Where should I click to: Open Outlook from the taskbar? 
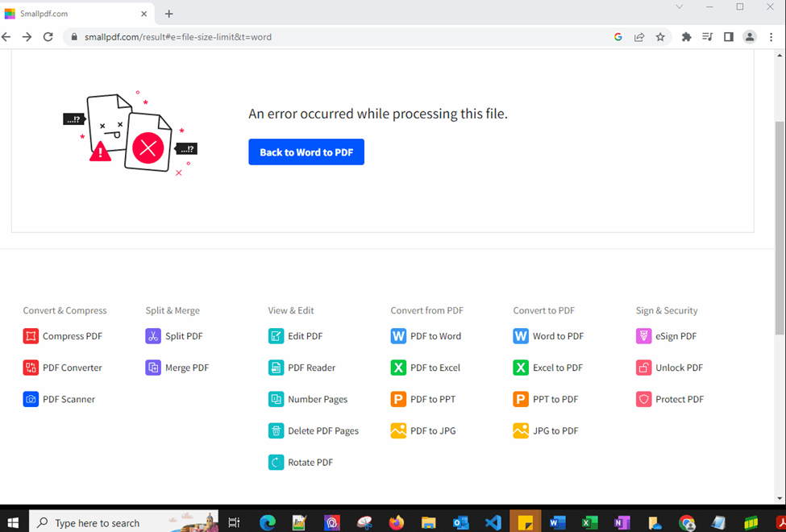[x=460, y=522]
